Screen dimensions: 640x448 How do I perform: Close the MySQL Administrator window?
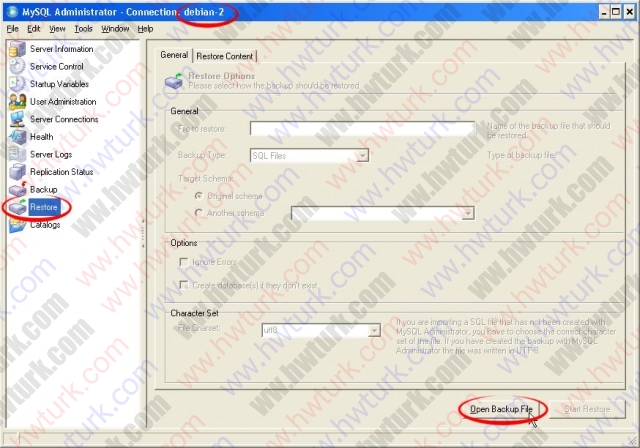[630, 12]
